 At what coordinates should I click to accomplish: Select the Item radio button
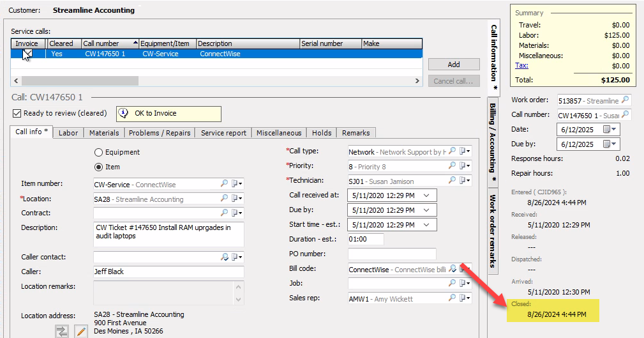coord(98,167)
